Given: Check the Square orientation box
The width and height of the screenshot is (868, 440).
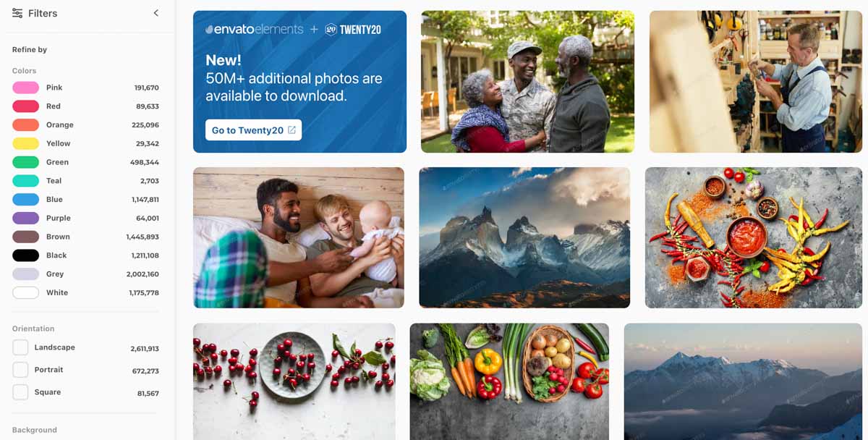Looking at the screenshot, I should click(x=20, y=392).
